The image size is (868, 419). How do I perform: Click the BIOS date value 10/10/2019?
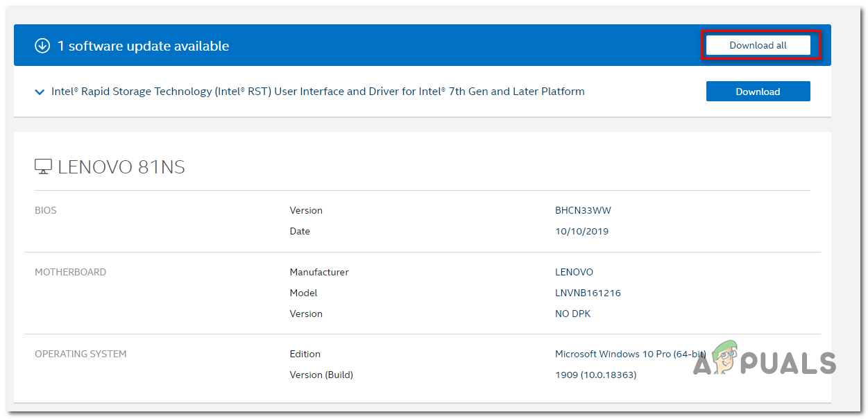pos(581,231)
